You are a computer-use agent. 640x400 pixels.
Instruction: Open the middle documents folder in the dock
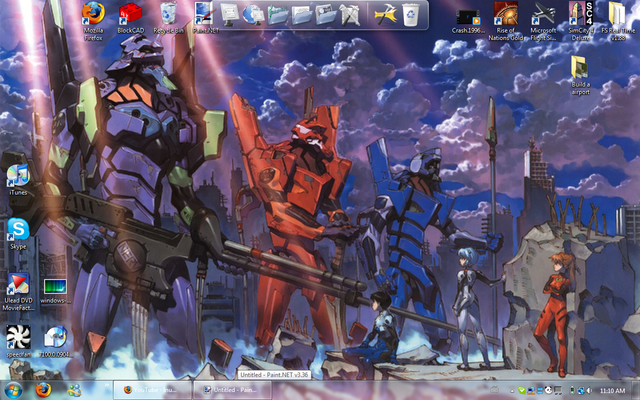pos(302,15)
